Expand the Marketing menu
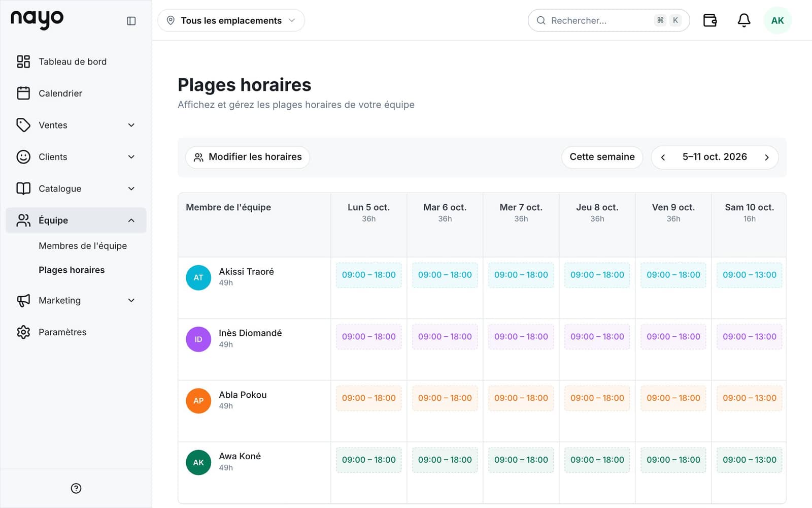This screenshot has height=508, width=812. (76, 300)
